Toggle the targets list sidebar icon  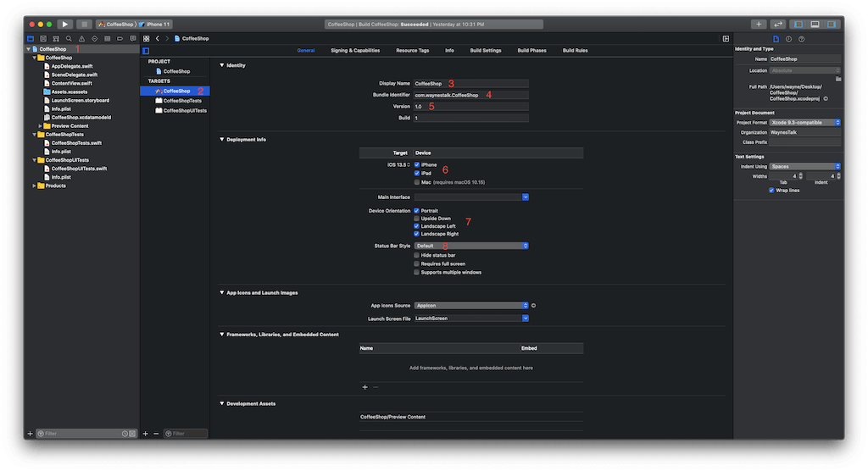point(146,51)
